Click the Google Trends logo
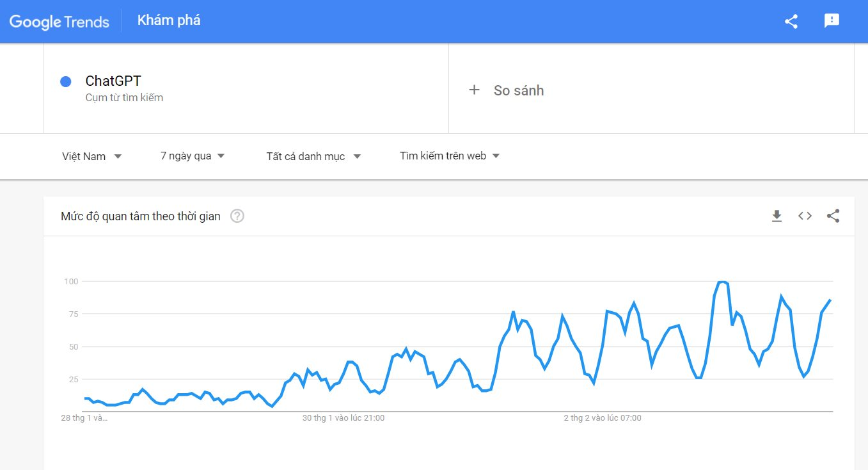Viewport: 868px width, 470px height. click(x=59, y=21)
